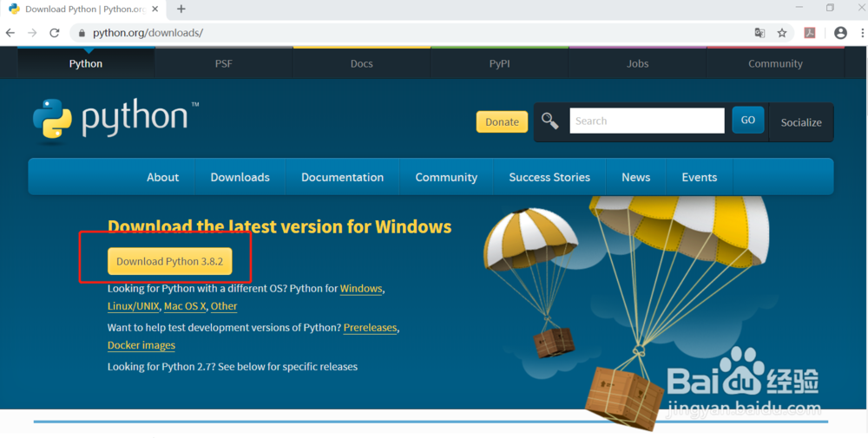The height and width of the screenshot is (438, 868).
Task: Expand the Socialize menu
Action: [801, 122]
